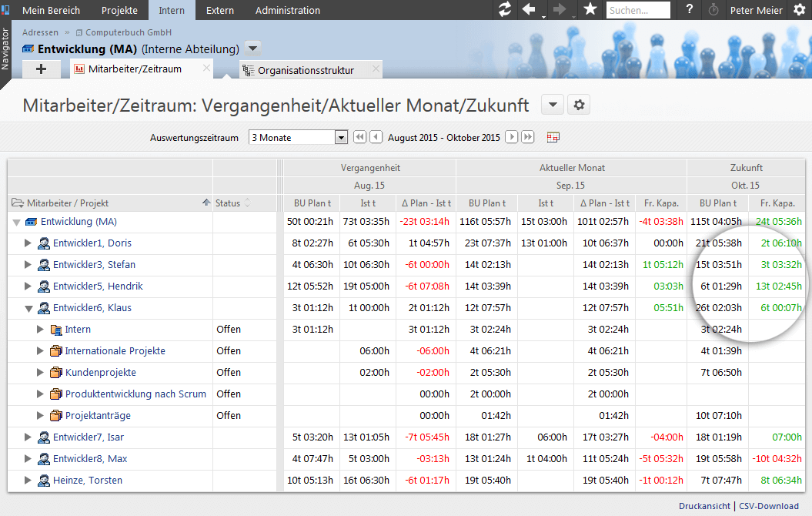812x516 pixels.
Task: Close the Organisationsstruktur tab
Action: pyautogui.click(x=376, y=69)
